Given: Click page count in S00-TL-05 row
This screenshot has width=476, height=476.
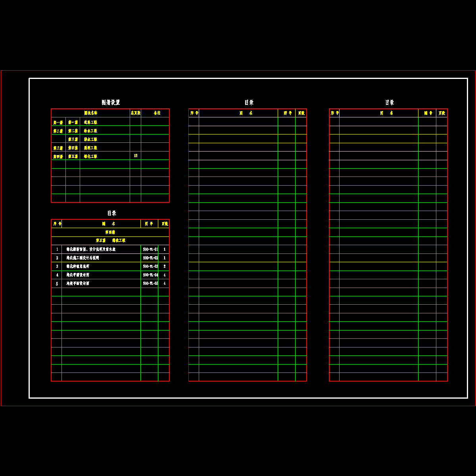Looking at the screenshot, I should (165, 284).
